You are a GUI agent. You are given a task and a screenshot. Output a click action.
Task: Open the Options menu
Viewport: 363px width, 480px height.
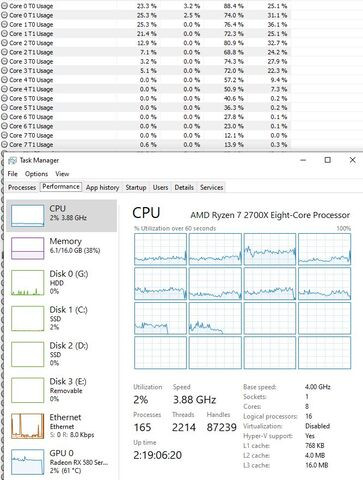36,174
